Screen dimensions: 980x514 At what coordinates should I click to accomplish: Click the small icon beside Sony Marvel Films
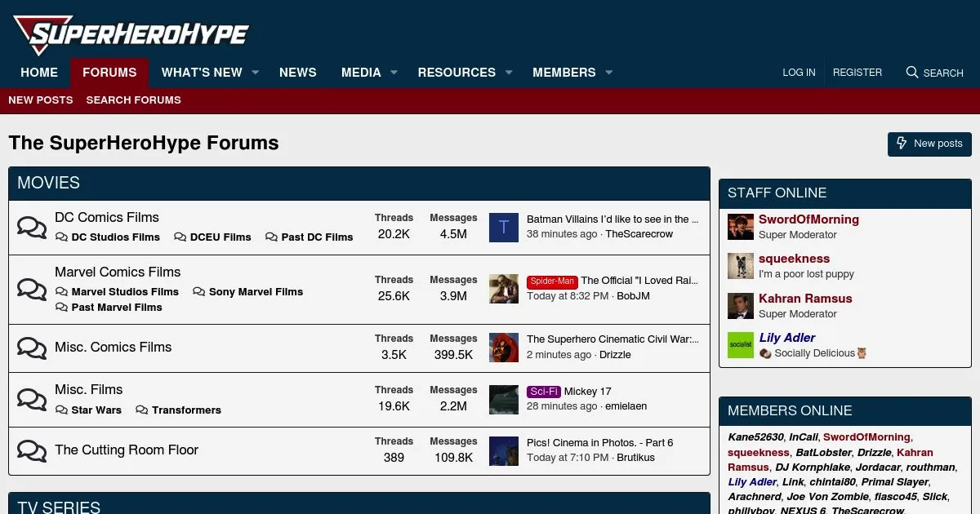pyautogui.click(x=198, y=292)
